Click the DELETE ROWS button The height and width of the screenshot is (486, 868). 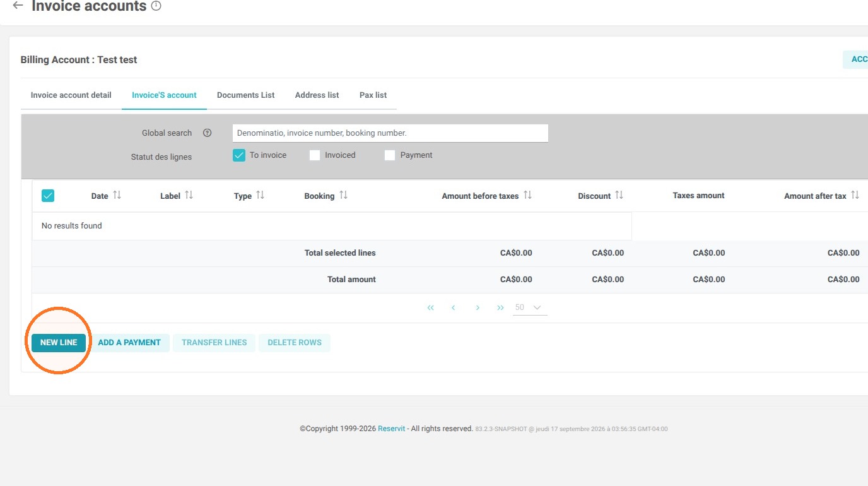pyautogui.click(x=295, y=343)
